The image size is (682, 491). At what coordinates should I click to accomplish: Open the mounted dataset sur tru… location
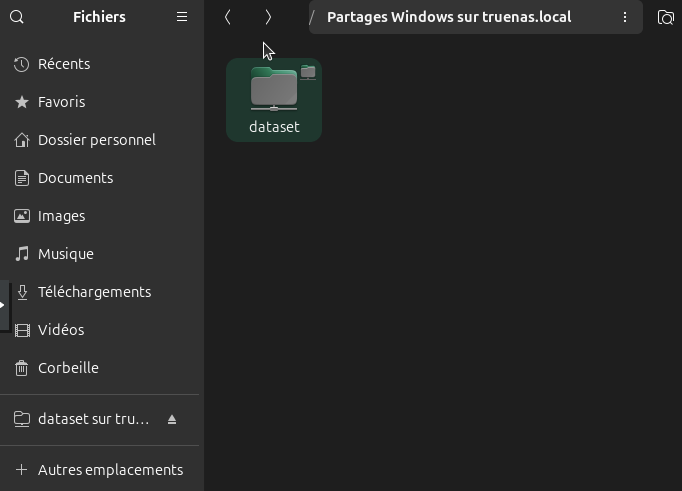click(x=92, y=419)
